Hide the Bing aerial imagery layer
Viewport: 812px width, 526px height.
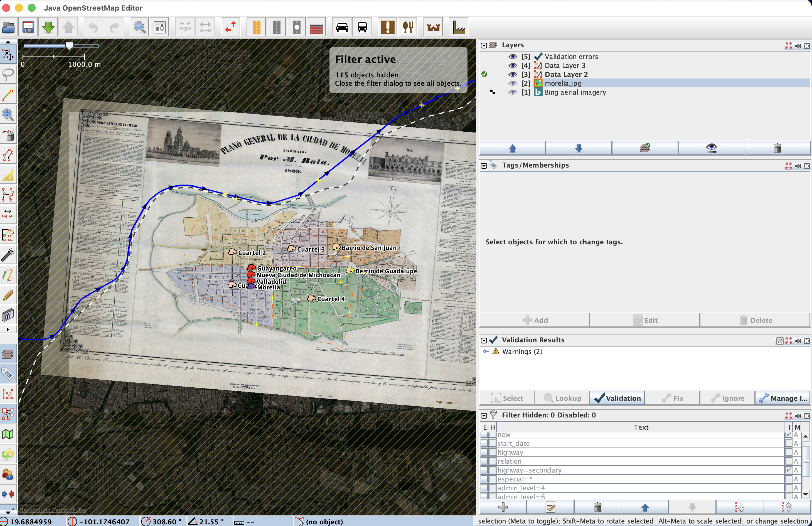[x=513, y=92]
